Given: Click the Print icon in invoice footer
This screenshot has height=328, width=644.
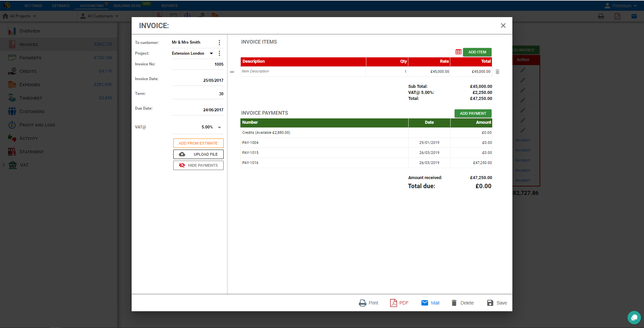Looking at the screenshot, I should pyautogui.click(x=363, y=303).
